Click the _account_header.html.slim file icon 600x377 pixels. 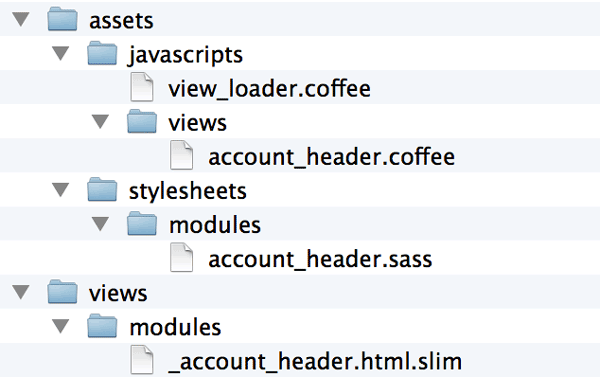[x=142, y=360]
